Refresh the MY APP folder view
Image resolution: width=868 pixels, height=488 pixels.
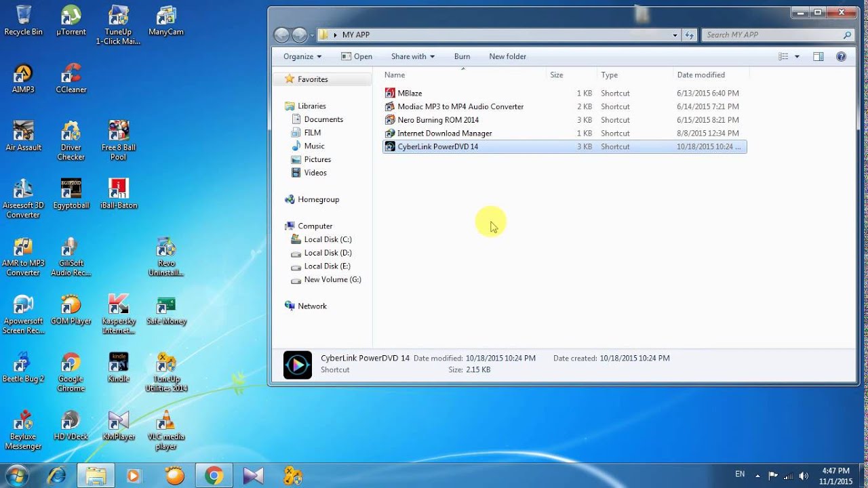pos(689,35)
